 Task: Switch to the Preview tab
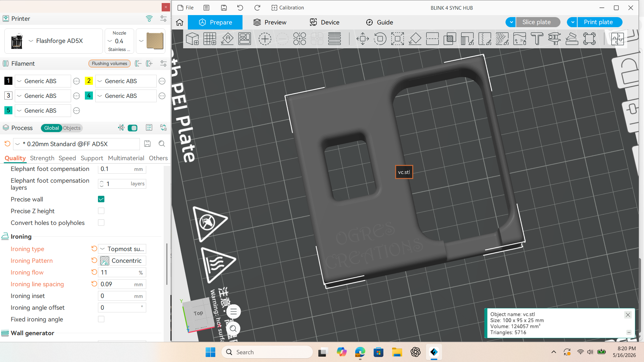[270, 22]
